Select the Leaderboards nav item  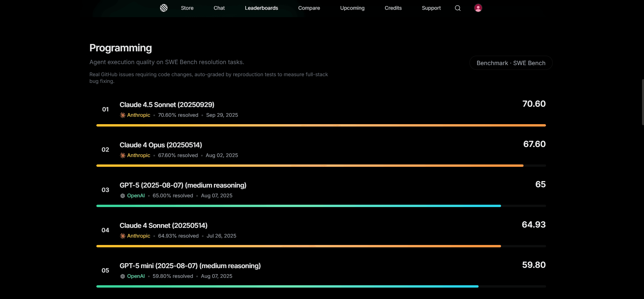point(261,8)
